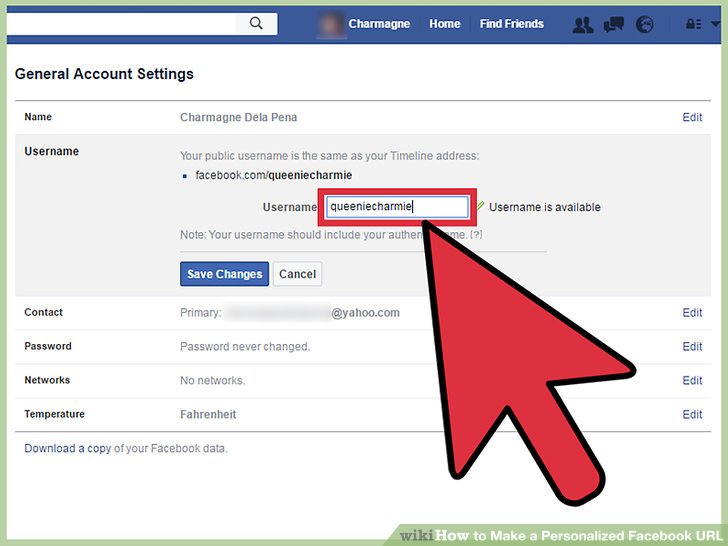Click the search magnifier icon
The image size is (728, 546).
(x=256, y=23)
